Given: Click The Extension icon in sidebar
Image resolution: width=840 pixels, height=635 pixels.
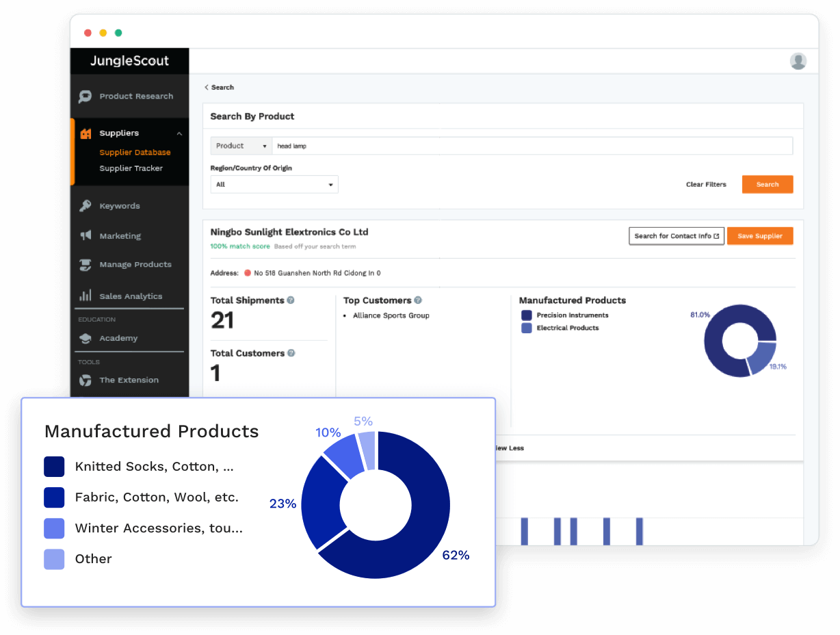Looking at the screenshot, I should 86,380.
